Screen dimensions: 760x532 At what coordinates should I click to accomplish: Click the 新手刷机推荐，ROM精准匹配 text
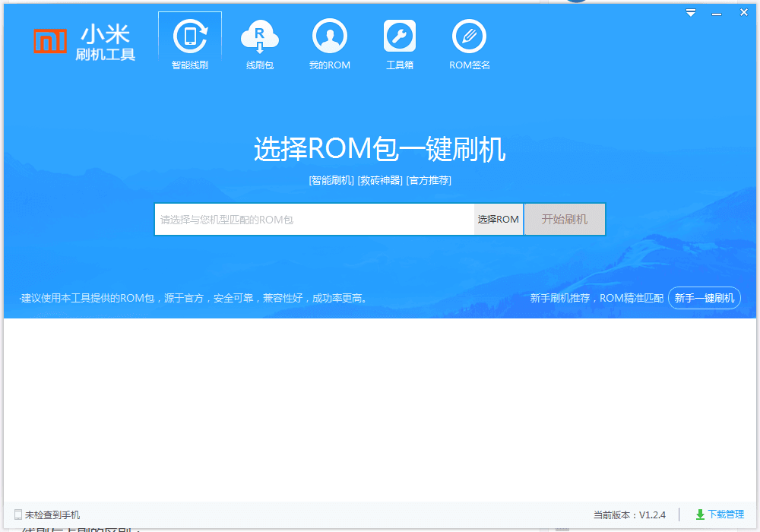pos(597,298)
